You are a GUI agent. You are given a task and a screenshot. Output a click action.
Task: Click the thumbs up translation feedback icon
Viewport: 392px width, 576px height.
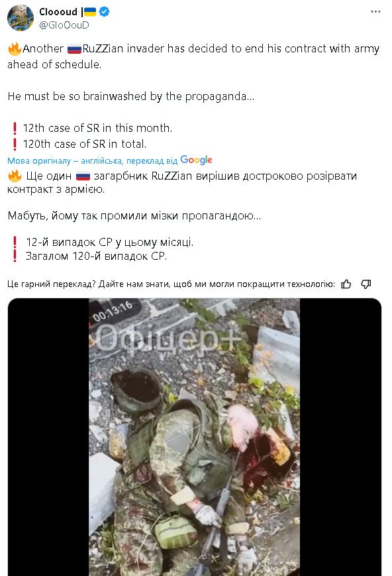[346, 284]
